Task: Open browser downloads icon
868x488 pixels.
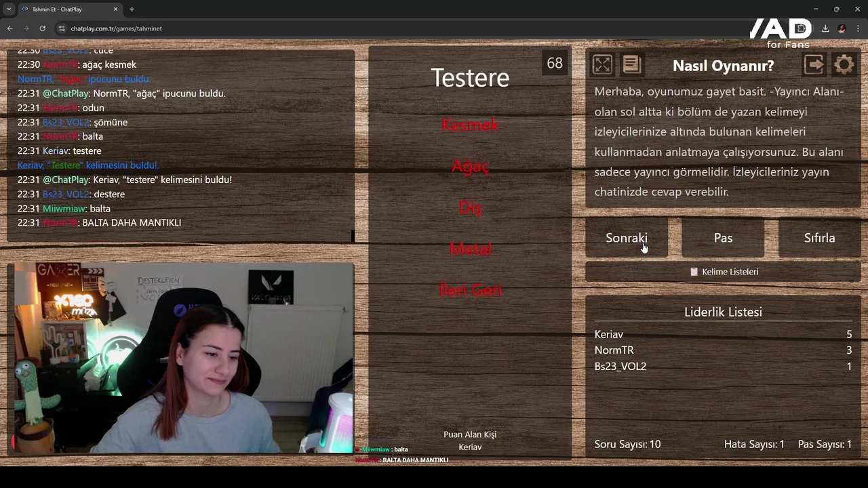Action: (x=825, y=28)
